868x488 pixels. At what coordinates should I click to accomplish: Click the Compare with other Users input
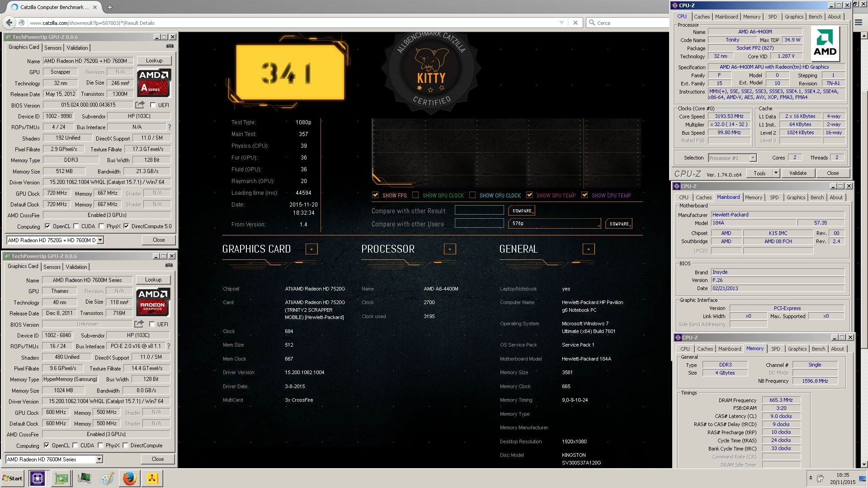tap(479, 223)
